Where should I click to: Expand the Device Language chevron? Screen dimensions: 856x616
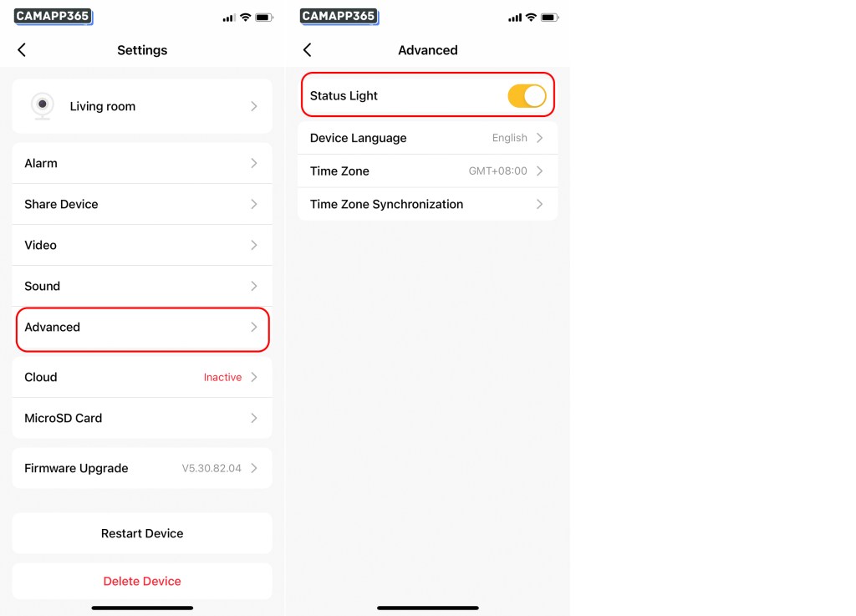pyautogui.click(x=539, y=138)
